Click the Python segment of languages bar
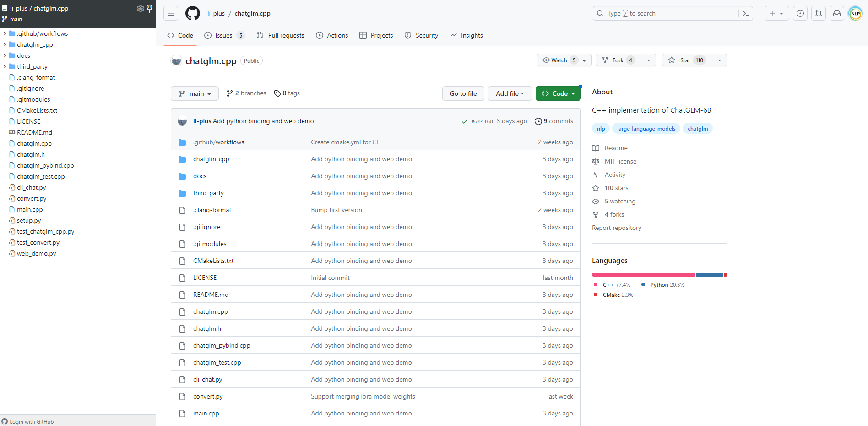The image size is (868, 426). [709, 275]
